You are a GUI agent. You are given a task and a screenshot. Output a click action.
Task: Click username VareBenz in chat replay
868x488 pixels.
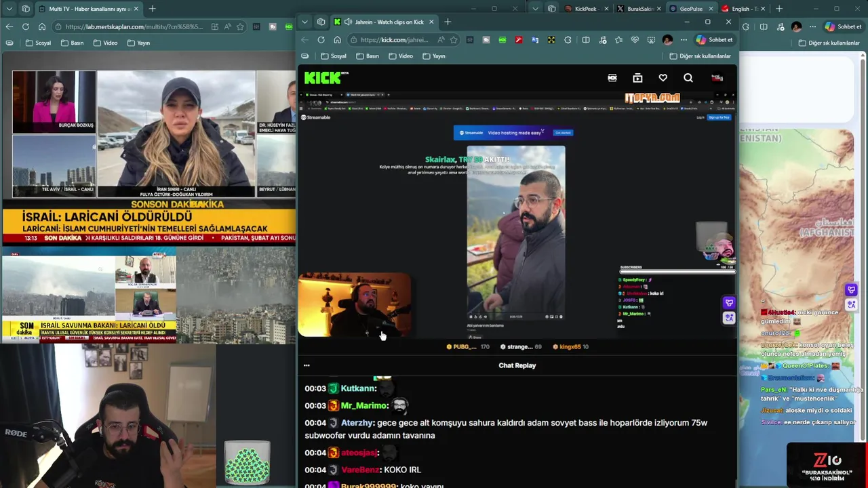click(361, 470)
